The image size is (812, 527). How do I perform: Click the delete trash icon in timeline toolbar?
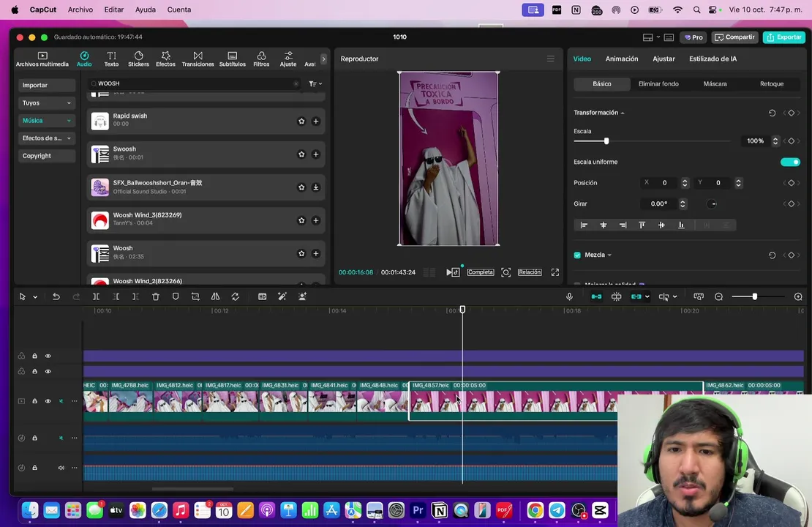point(155,296)
